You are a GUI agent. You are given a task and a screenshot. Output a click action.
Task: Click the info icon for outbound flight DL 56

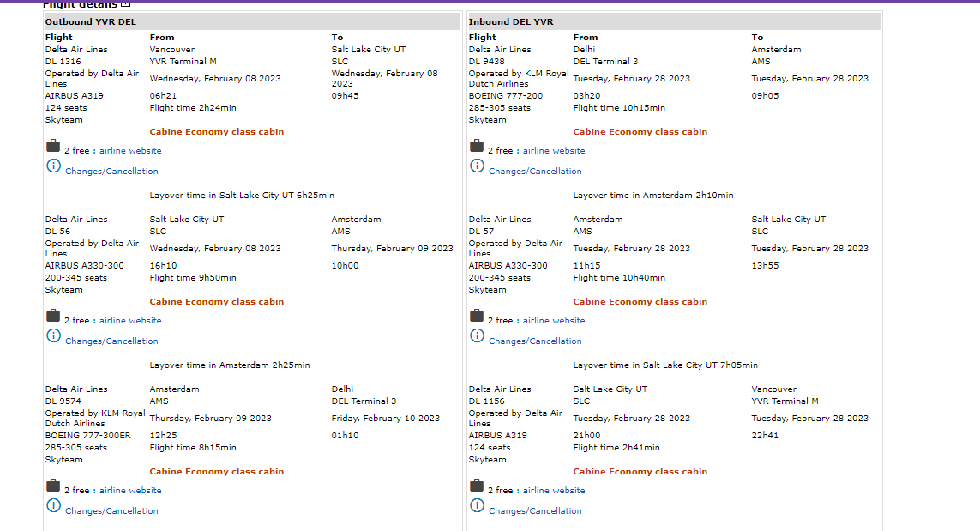(53, 336)
